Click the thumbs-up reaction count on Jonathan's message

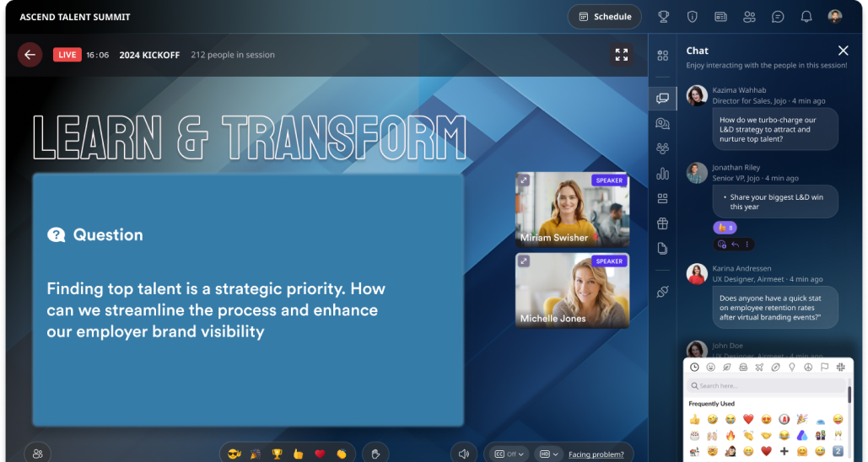point(725,228)
